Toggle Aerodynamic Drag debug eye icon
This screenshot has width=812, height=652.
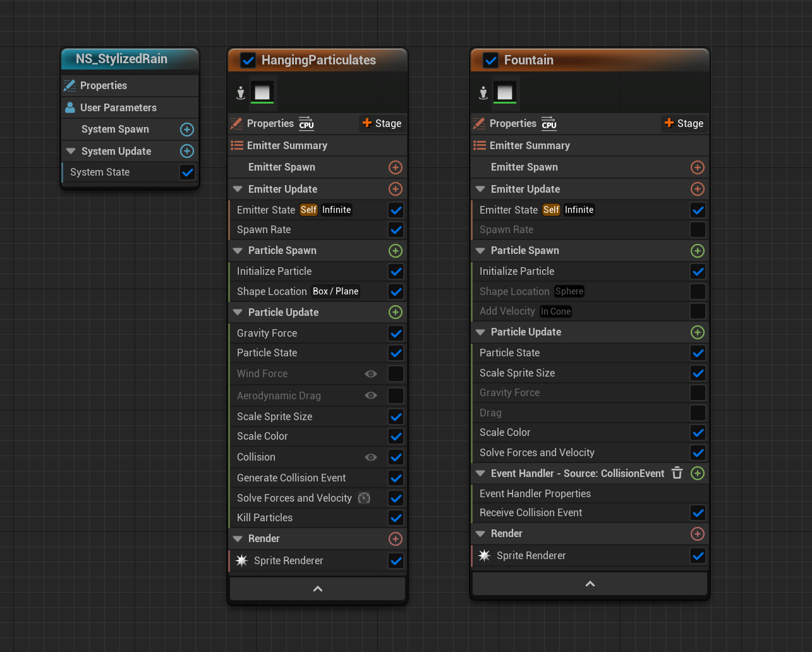(371, 395)
